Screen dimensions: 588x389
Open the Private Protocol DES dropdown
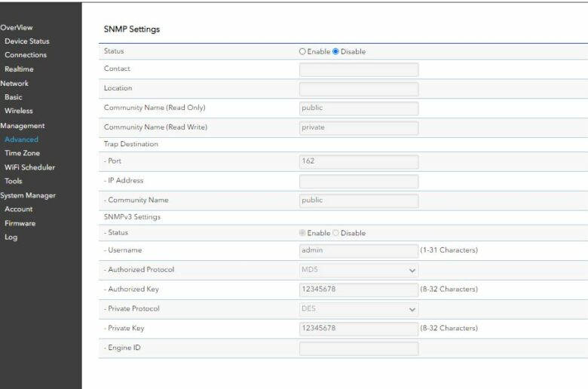[x=359, y=309]
